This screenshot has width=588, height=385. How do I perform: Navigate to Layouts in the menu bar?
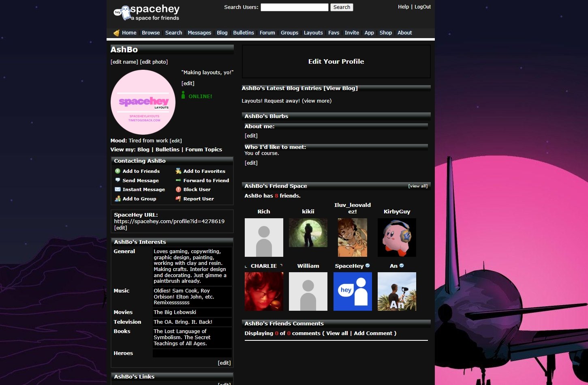point(313,32)
